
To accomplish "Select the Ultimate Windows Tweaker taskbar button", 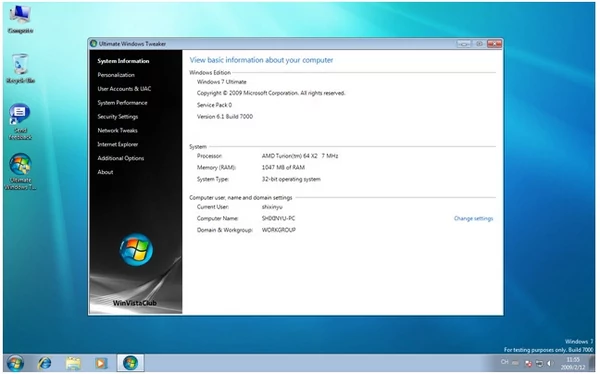I will click(x=130, y=363).
